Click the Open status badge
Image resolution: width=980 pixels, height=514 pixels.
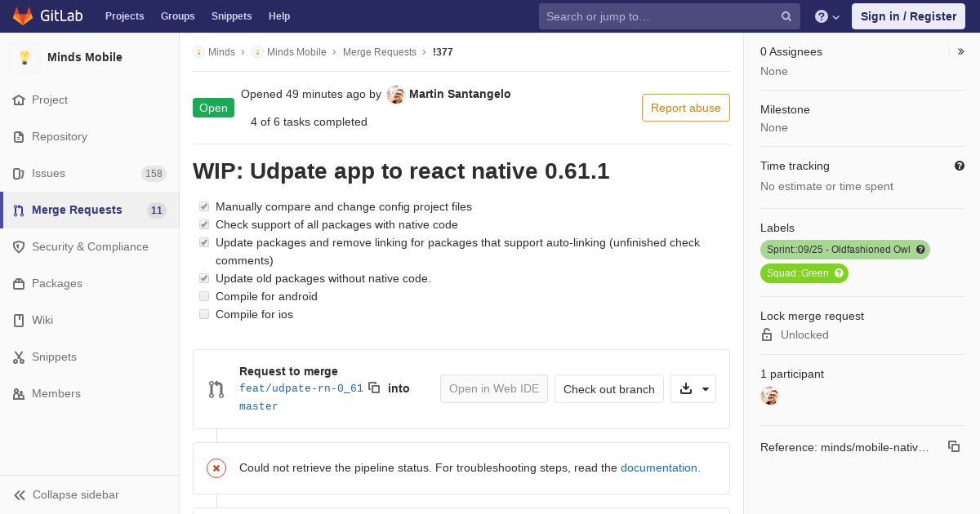[213, 108]
